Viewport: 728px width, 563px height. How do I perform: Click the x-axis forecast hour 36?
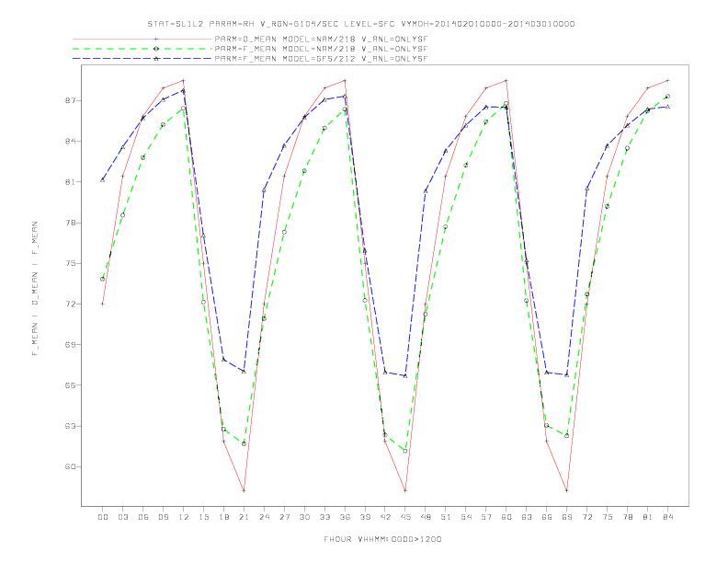[x=345, y=517]
